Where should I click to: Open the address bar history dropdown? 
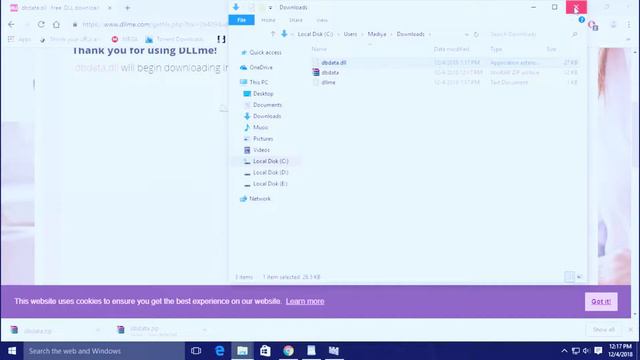467,35
